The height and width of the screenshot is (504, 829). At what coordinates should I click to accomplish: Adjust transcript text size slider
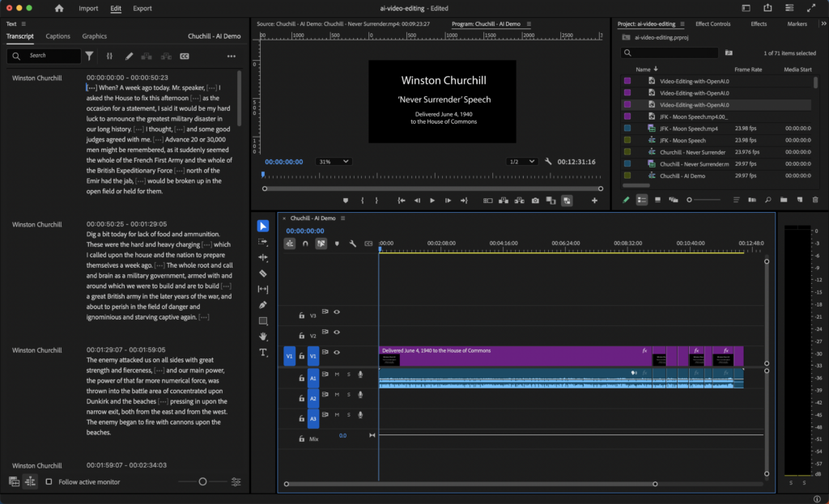click(202, 482)
